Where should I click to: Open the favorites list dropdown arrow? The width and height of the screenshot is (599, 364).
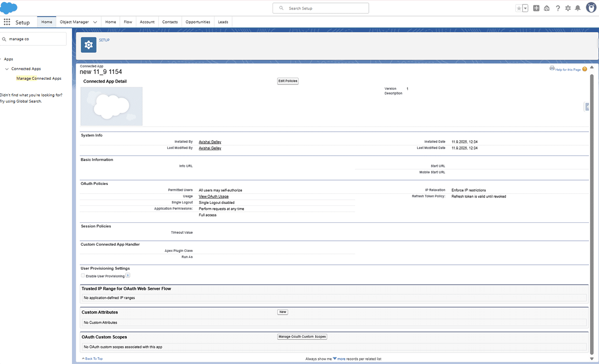(525, 8)
